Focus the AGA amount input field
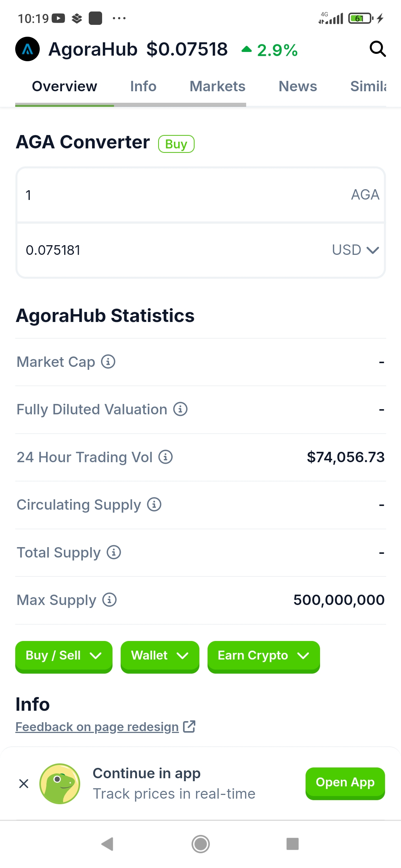 (200, 195)
